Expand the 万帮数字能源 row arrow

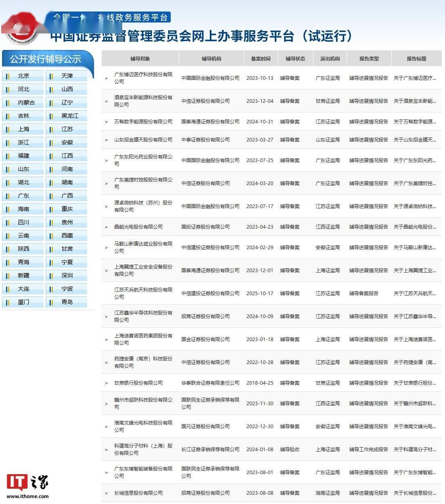[106, 122]
